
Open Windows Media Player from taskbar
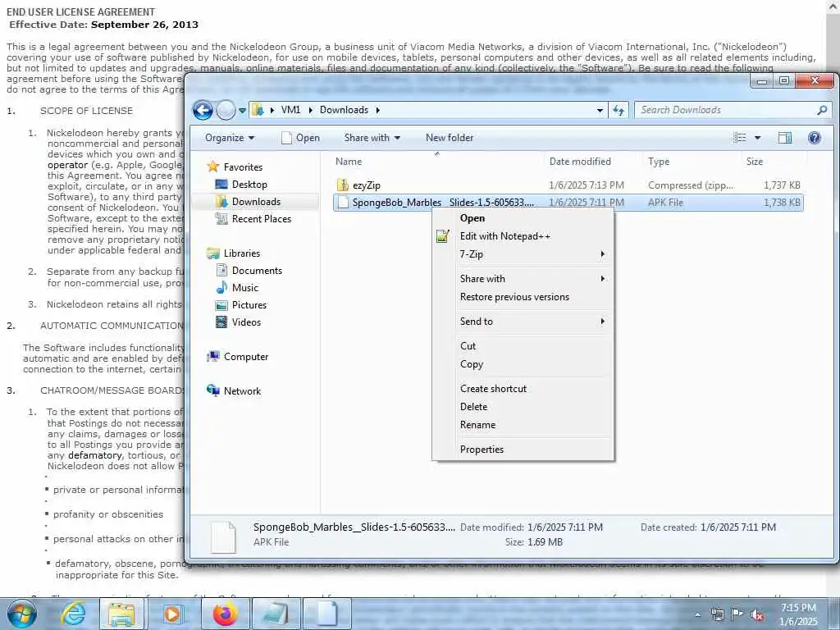point(172,614)
